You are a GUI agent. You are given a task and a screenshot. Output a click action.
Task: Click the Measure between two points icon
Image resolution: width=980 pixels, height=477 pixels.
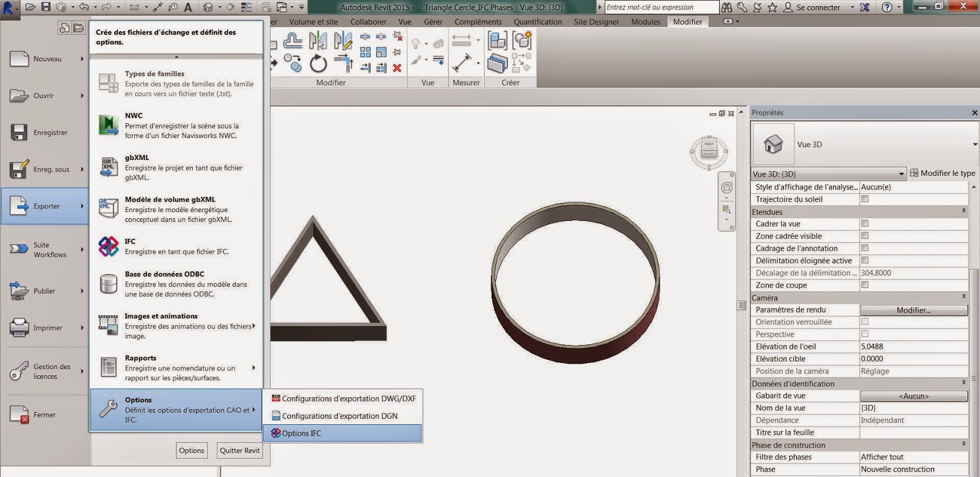pyautogui.click(x=462, y=63)
